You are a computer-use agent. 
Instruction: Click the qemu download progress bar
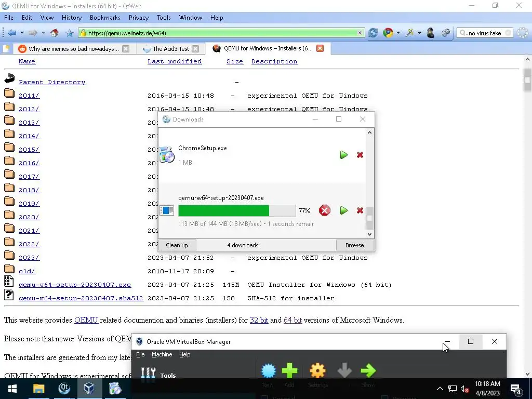coord(237,211)
